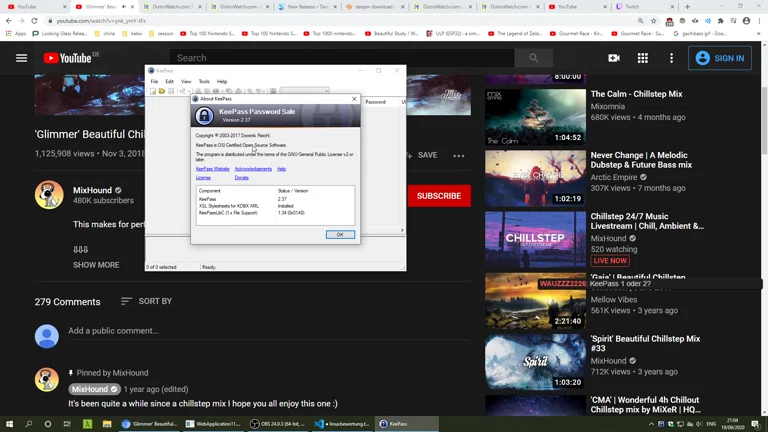This screenshot has width=768, height=432.
Task: Open the video's three-dot more actions
Action: tap(458, 155)
